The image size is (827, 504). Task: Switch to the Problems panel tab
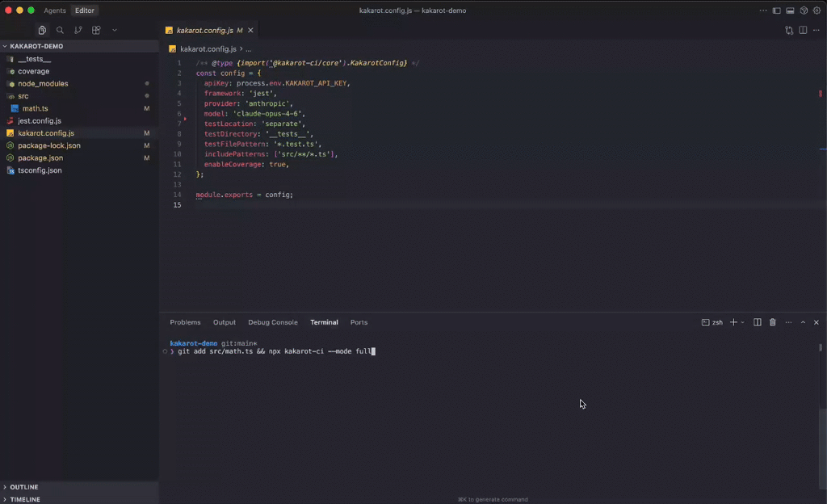(x=185, y=322)
